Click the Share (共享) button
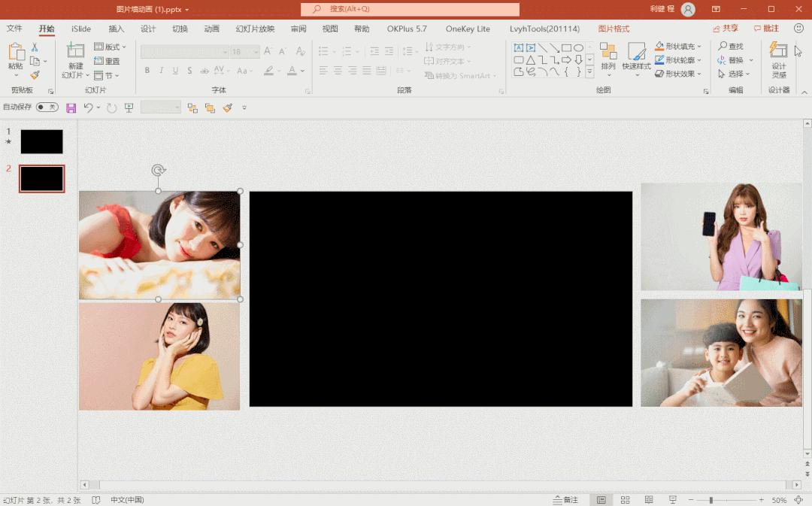812x506 pixels. click(725, 29)
